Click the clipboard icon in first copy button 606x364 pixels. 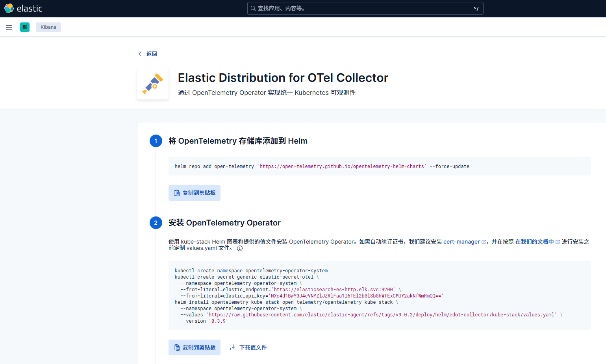[177, 193]
